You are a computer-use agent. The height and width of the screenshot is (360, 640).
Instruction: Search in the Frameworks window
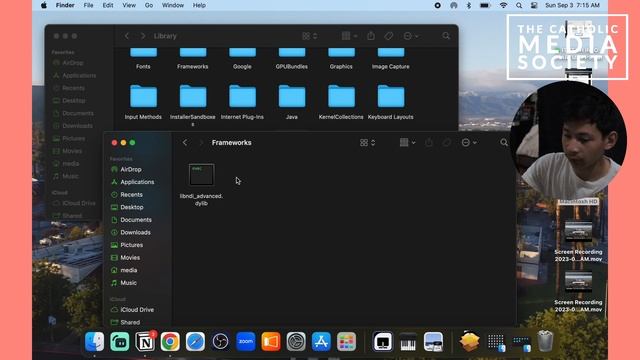pyautogui.click(x=504, y=142)
